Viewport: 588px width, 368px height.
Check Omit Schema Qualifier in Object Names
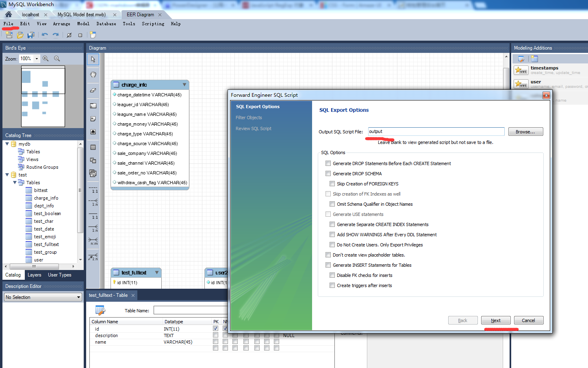click(332, 204)
